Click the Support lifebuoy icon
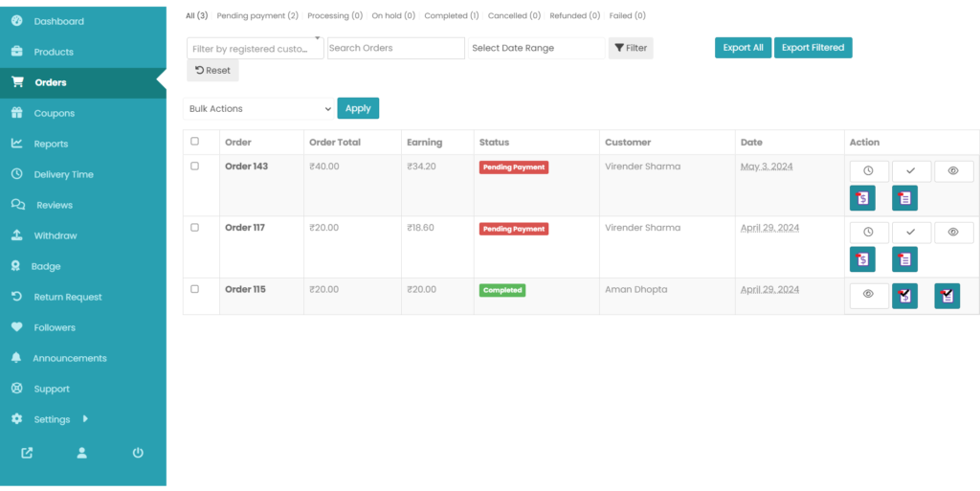The height and width of the screenshot is (491, 980). (17, 388)
